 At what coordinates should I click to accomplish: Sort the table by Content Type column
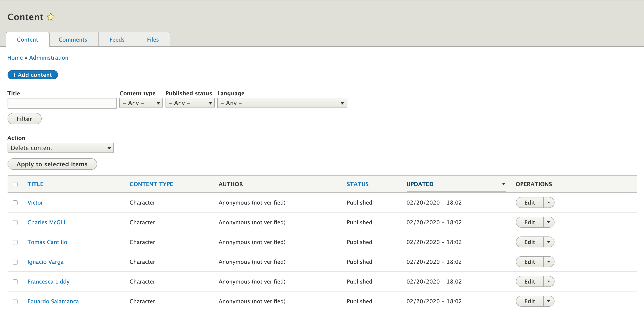click(151, 184)
